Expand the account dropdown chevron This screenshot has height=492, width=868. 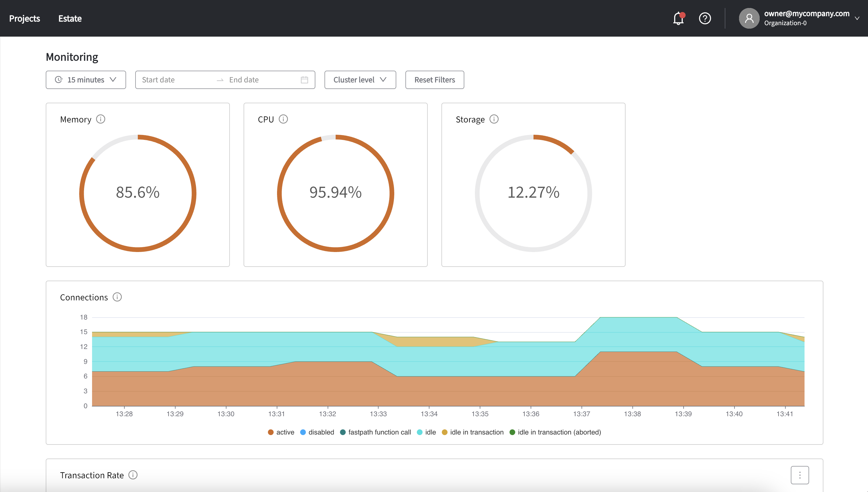(x=857, y=18)
